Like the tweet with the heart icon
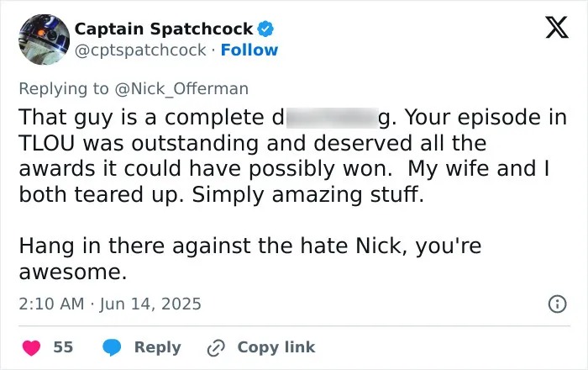The image size is (588, 370). [32, 347]
